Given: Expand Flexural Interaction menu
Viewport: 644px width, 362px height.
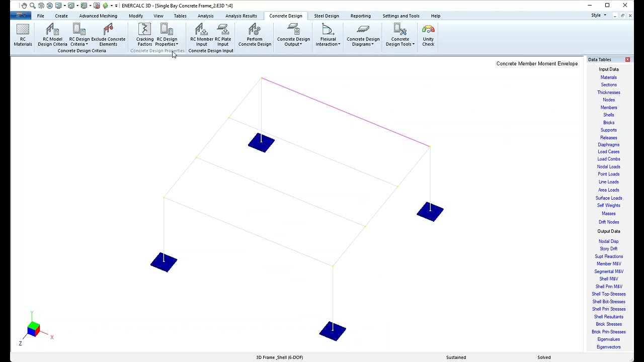Looking at the screenshot, I should [328, 35].
